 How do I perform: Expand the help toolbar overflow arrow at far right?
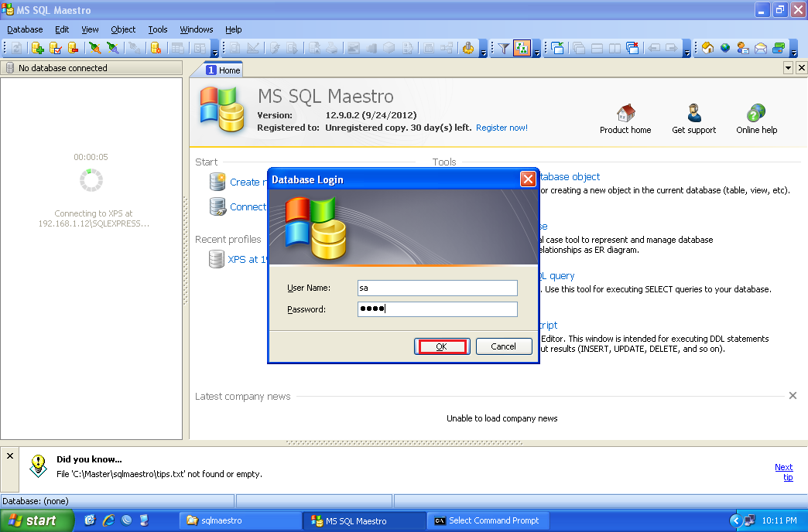coord(794,49)
